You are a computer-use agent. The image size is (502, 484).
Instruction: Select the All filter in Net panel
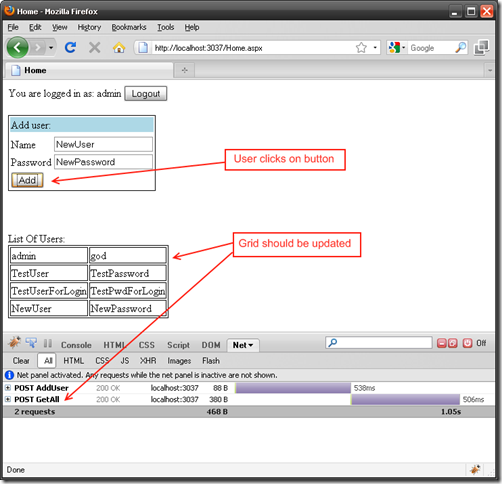click(48, 361)
